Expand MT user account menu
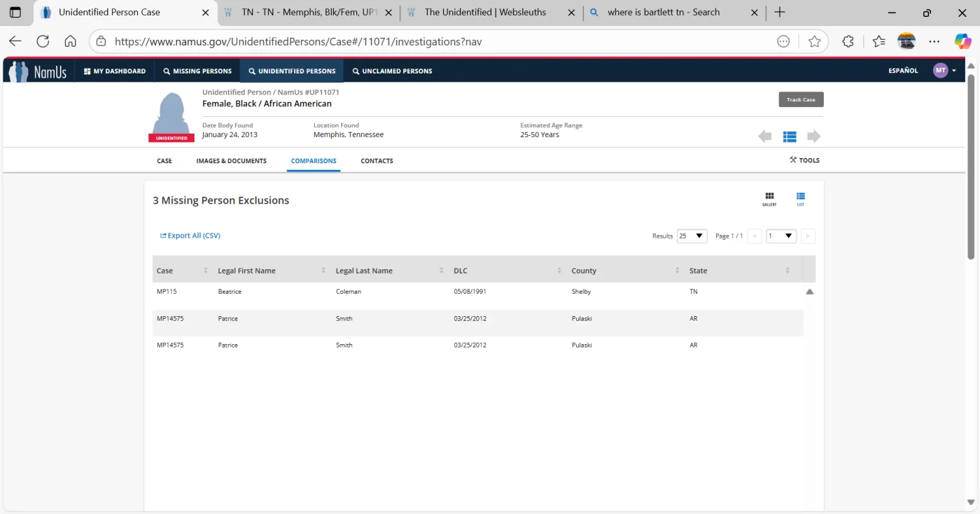 944,71
